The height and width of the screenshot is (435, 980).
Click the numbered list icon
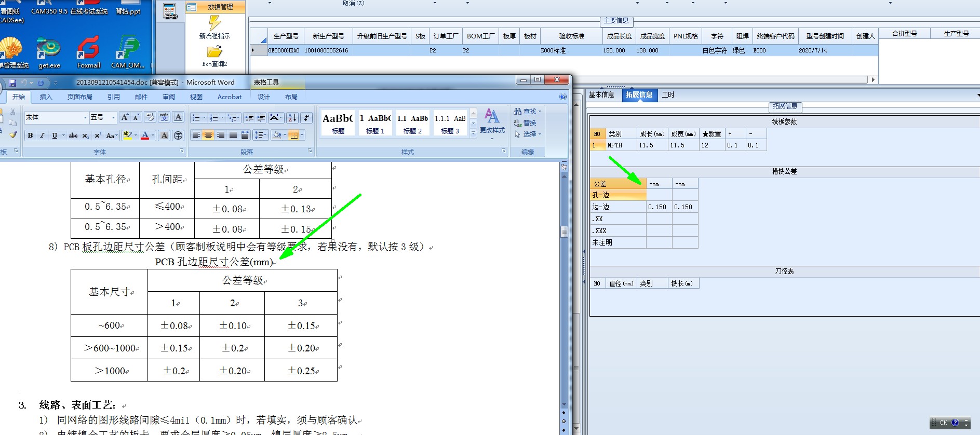tap(214, 118)
